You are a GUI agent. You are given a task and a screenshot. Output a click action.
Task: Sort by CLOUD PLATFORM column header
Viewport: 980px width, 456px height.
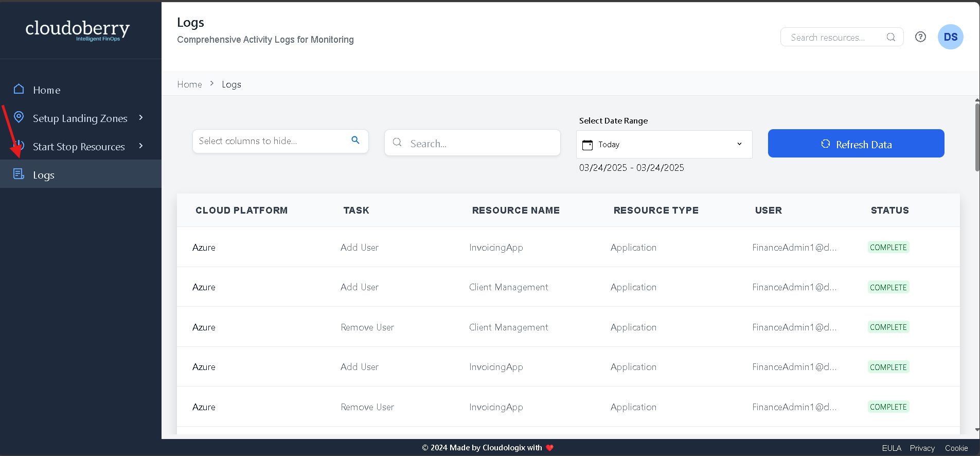click(241, 210)
